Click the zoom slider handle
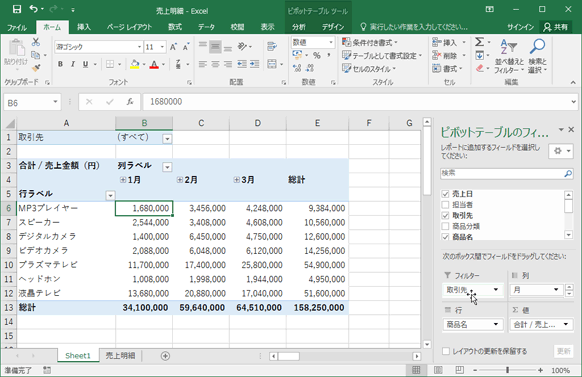582x377 pixels. click(507, 370)
